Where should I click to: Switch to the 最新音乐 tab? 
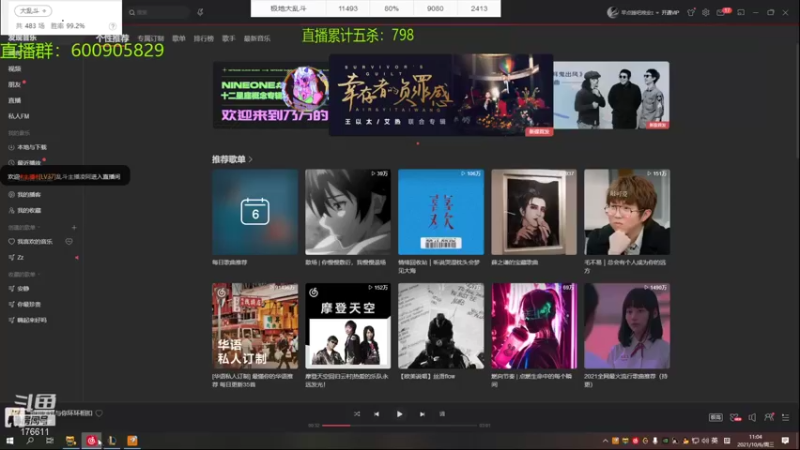[x=257, y=38]
